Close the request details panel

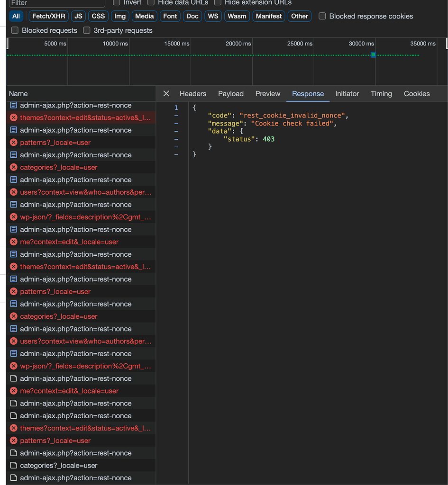coord(166,94)
